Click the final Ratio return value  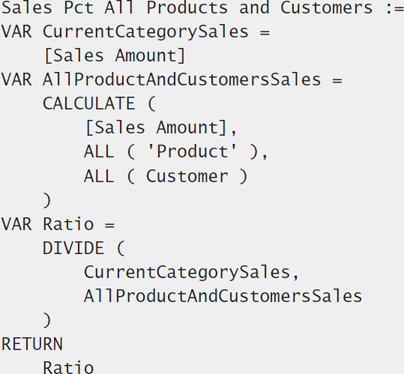coord(68,367)
